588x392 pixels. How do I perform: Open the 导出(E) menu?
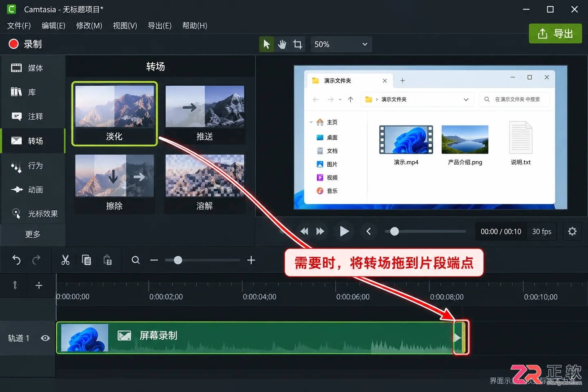(160, 26)
